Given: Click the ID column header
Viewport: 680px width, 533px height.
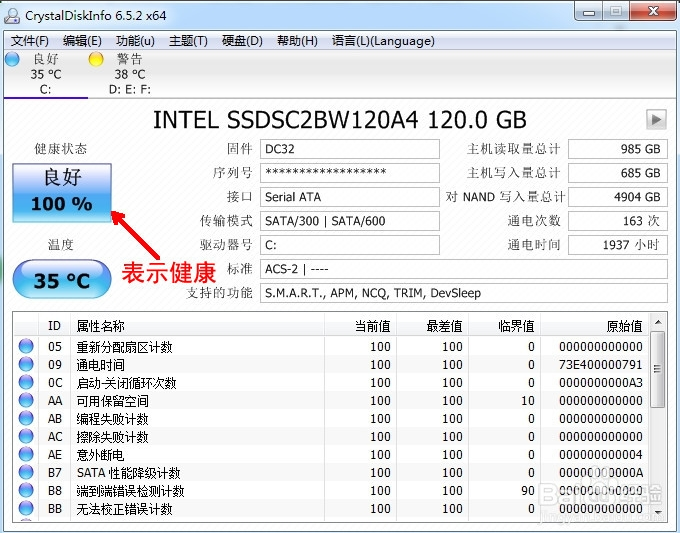Looking at the screenshot, I should (x=54, y=326).
